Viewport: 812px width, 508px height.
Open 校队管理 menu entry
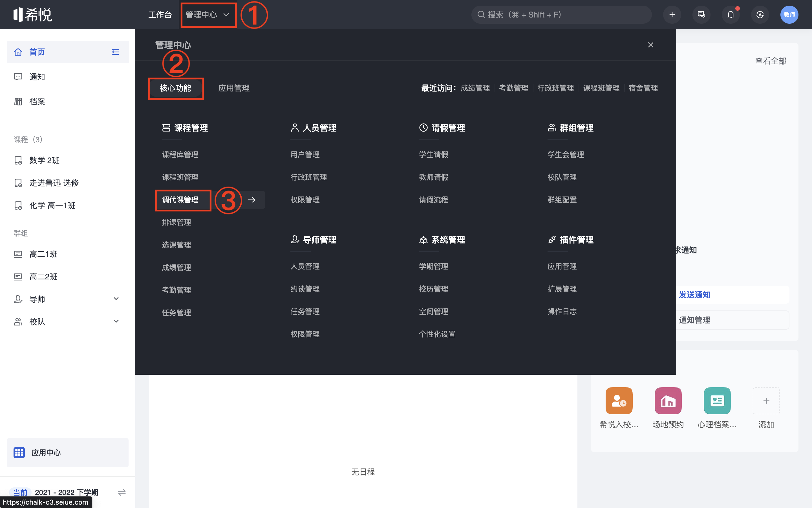pyautogui.click(x=562, y=178)
